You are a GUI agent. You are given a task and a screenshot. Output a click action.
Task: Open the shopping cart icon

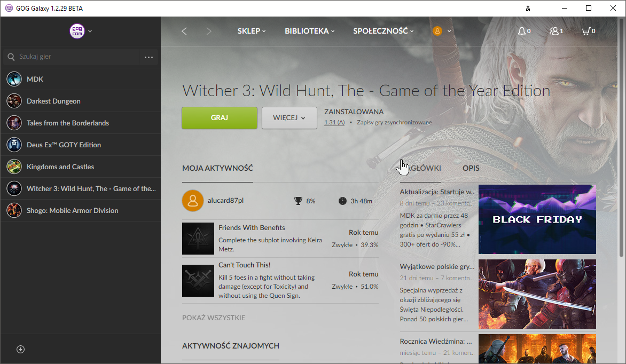(x=586, y=31)
